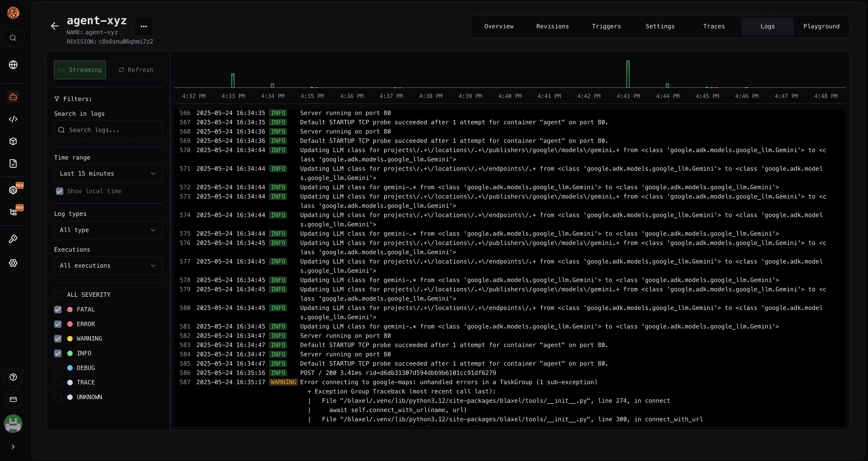Open the settings gear in the sidebar
This screenshot has width=868, height=461.
[x=13, y=263]
